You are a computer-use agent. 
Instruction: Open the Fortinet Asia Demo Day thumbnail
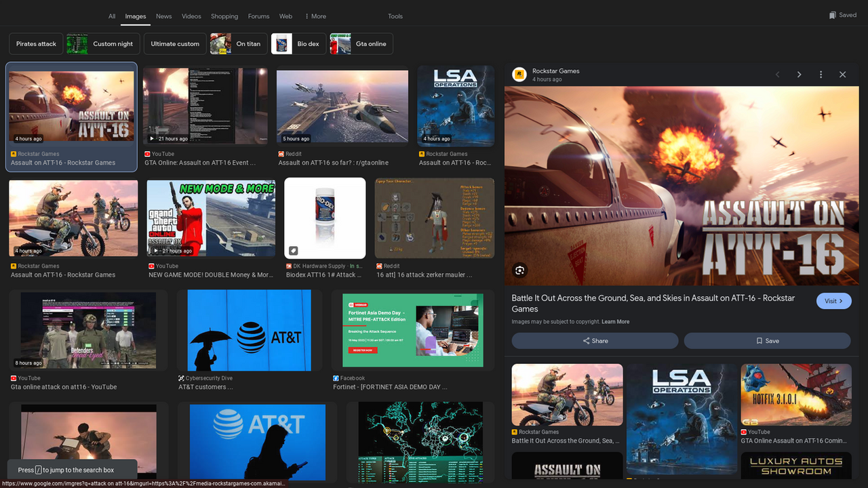(x=413, y=330)
